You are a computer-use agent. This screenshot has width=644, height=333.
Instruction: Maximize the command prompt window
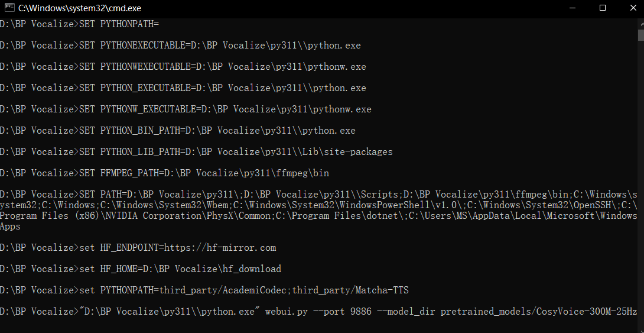coord(603,8)
